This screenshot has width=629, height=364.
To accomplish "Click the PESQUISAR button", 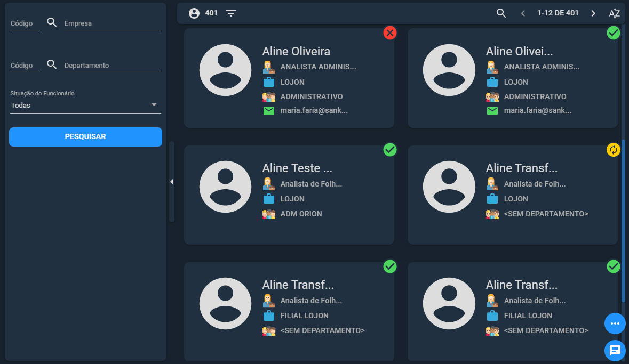I will (85, 137).
